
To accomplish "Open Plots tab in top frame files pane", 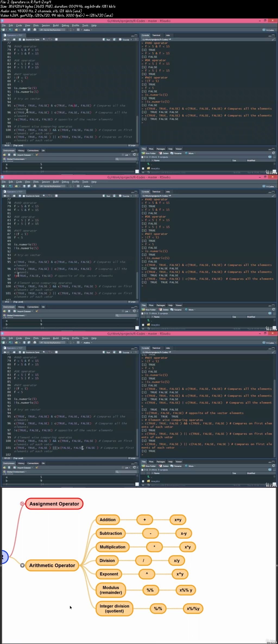I will click(151, 149).
